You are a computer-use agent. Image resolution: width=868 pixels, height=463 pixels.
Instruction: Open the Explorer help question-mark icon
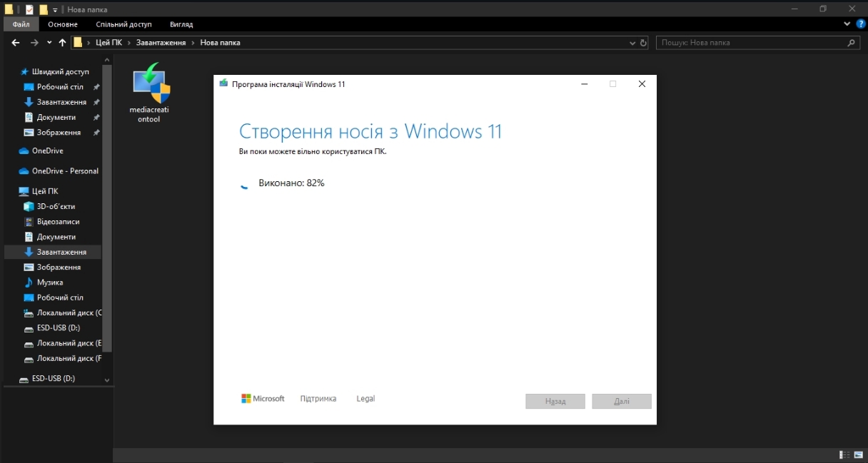(860, 24)
